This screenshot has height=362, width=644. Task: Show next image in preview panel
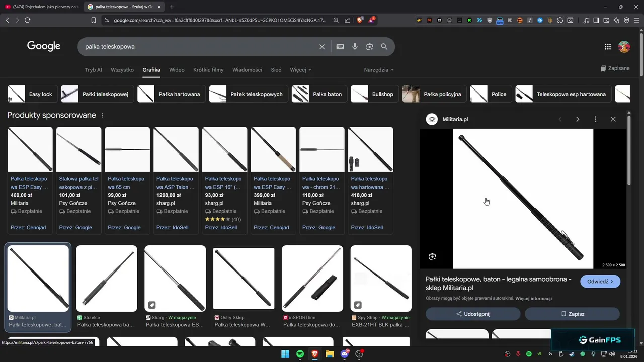tap(578, 119)
